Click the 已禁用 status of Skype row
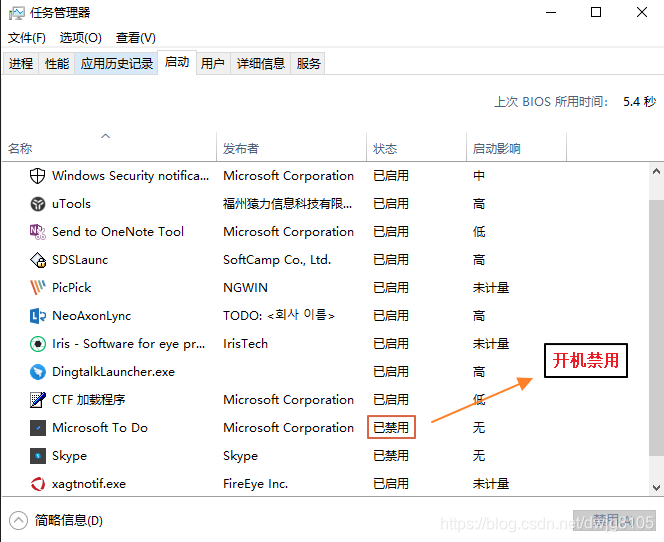This screenshot has height=542, width=664. pyautogui.click(x=391, y=456)
